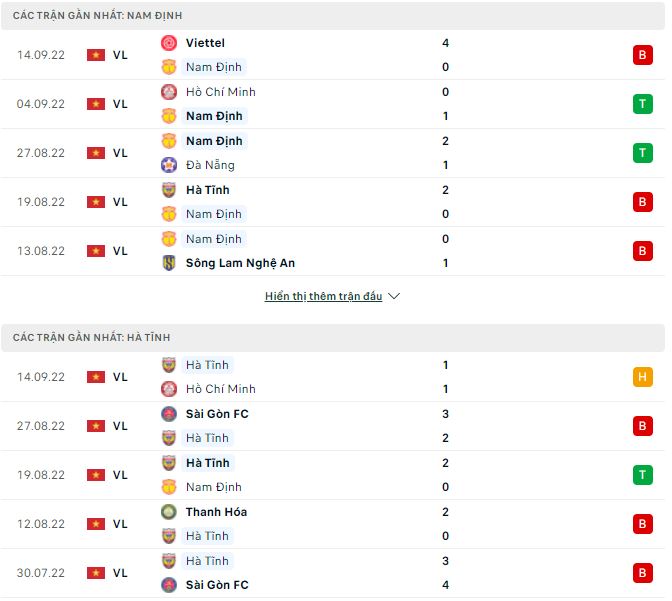Image resolution: width=672 pixels, height=601 pixels.
Task: Click the Thanh Hóa club logo
Action: click(169, 512)
